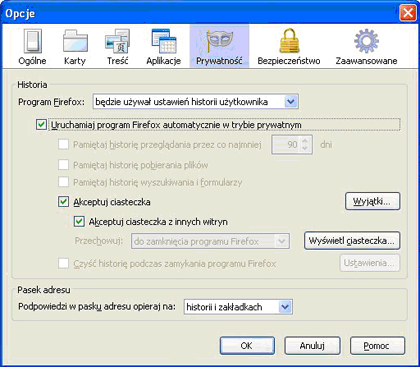420x367 pixels.
Task: Open help with the Pomoc button
Action: (x=377, y=346)
